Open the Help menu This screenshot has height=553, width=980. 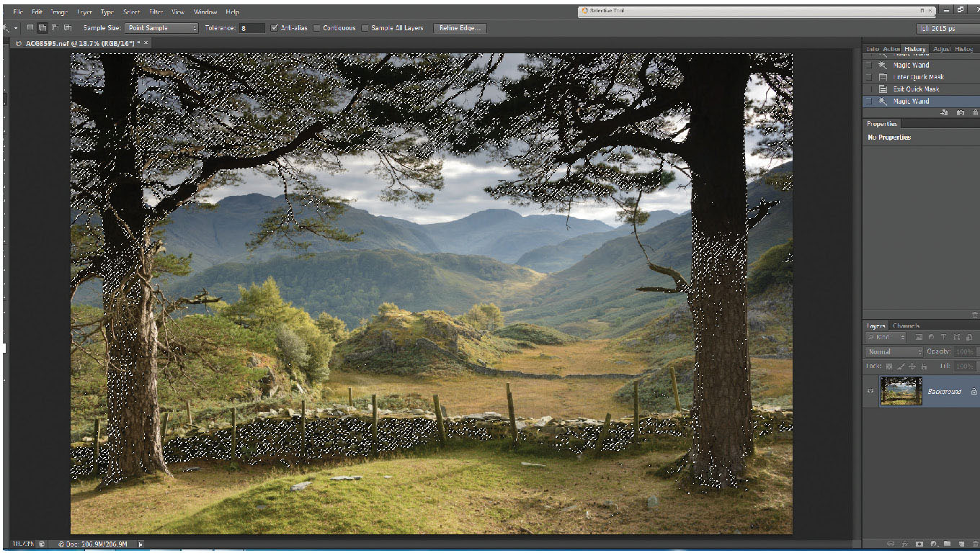pos(232,12)
